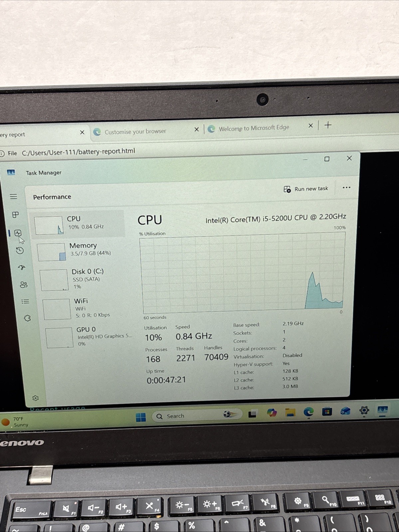Click the Edge address bar file path

click(79, 151)
